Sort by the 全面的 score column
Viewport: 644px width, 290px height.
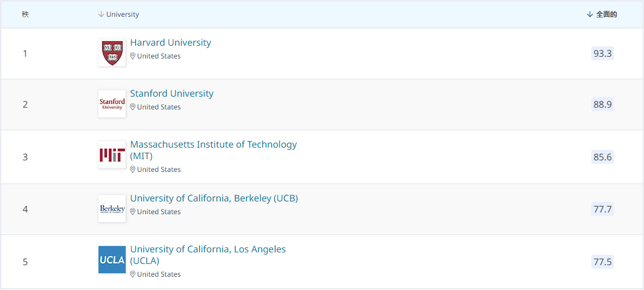(602, 14)
